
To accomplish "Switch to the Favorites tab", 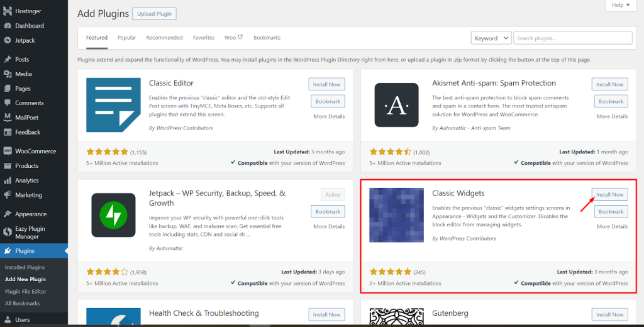I will pos(204,37).
